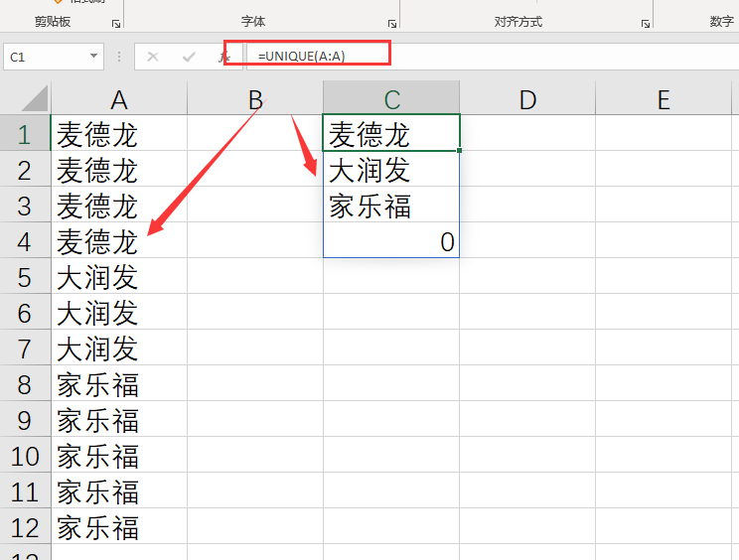
Task: Click cell A2 containing 麦德龙
Action: coord(119,169)
